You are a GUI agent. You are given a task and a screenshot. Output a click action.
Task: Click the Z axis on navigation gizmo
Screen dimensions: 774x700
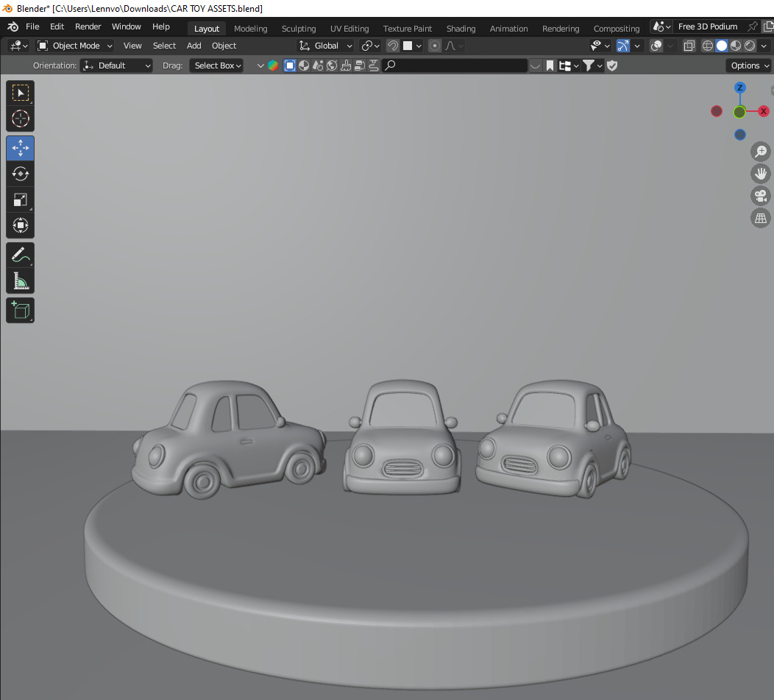pyautogui.click(x=739, y=88)
